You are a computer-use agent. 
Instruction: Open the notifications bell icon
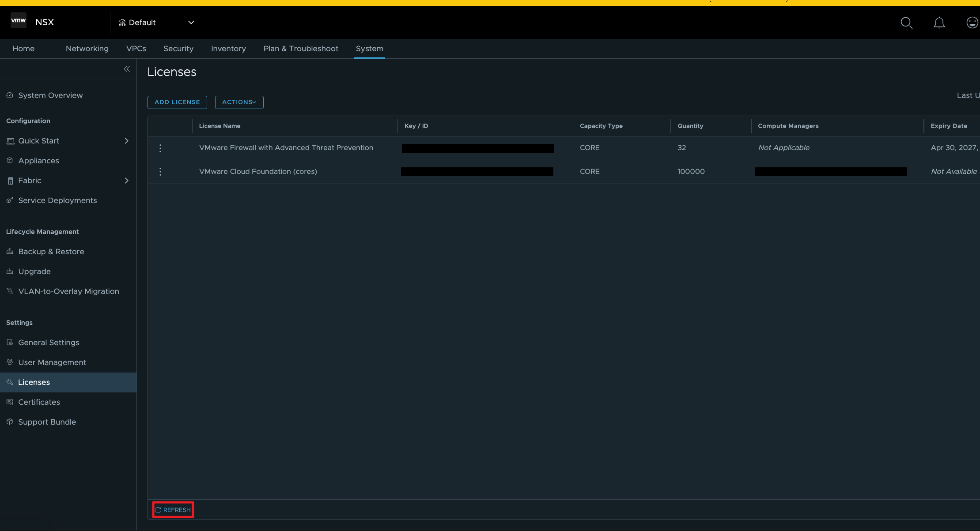(939, 23)
